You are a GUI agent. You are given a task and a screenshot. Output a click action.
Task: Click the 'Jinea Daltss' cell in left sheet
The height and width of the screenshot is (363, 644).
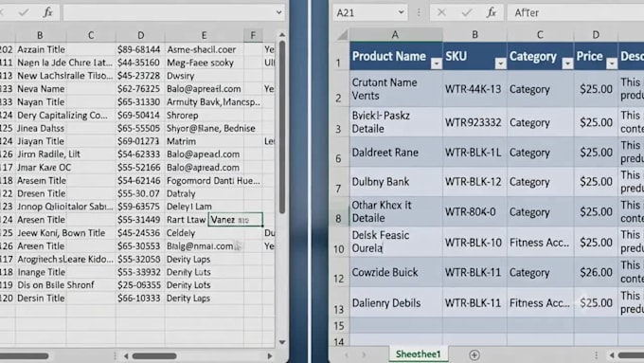[40, 128]
